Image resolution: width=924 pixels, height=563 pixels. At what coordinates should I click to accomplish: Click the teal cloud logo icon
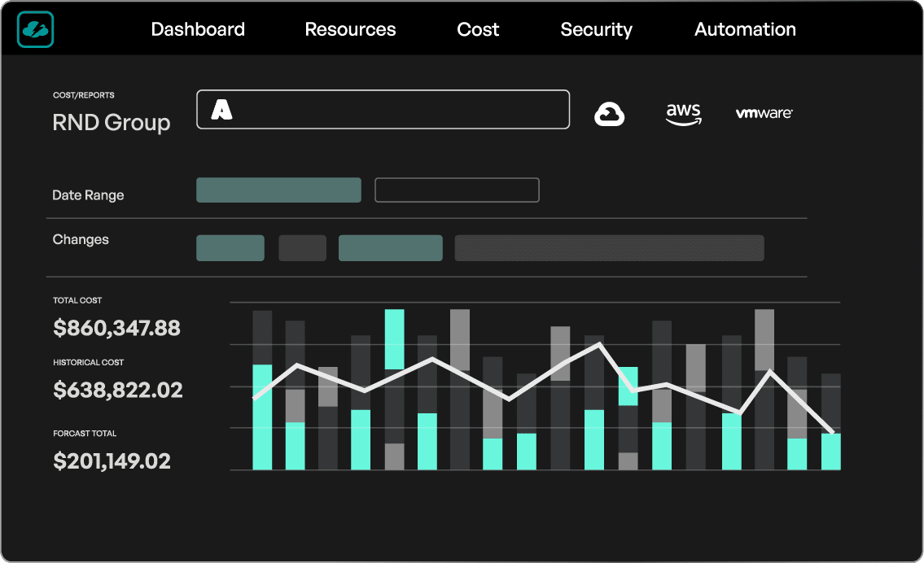click(35, 29)
